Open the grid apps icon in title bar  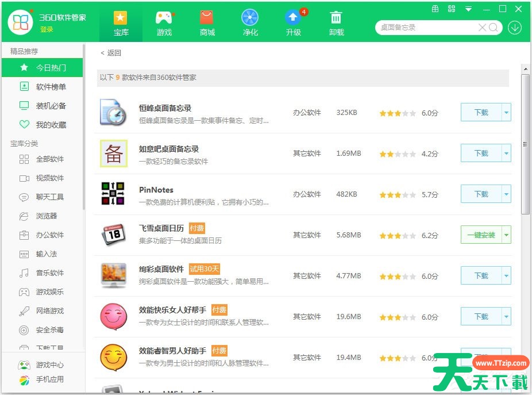pos(452,9)
